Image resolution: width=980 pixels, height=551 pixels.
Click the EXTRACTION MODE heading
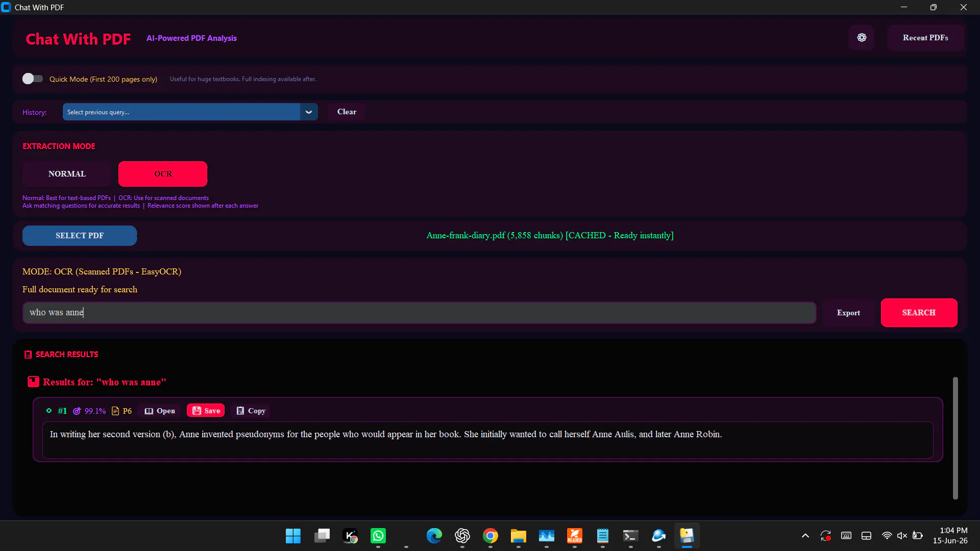pos(59,146)
